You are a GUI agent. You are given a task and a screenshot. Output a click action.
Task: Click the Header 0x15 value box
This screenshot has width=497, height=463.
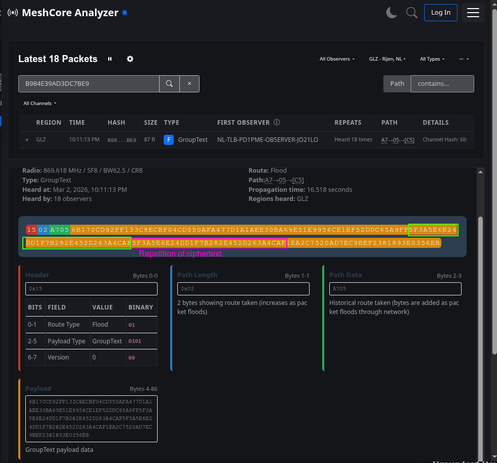(91, 289)
